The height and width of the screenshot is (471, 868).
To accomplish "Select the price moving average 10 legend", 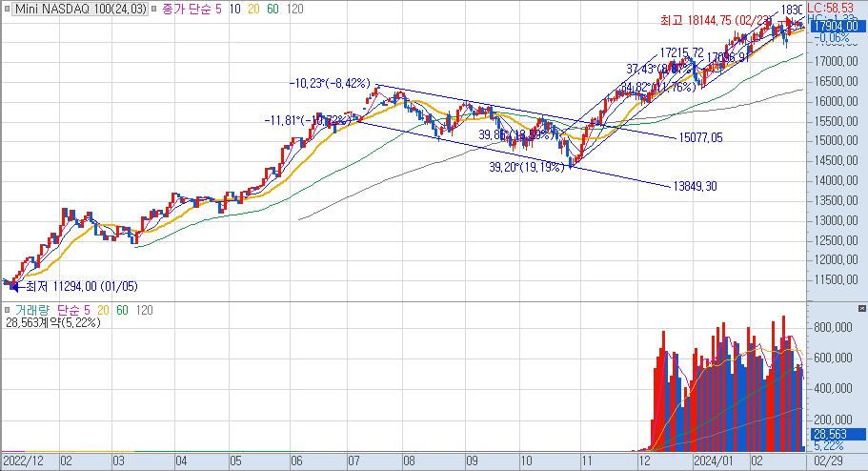I will [234, 9].
